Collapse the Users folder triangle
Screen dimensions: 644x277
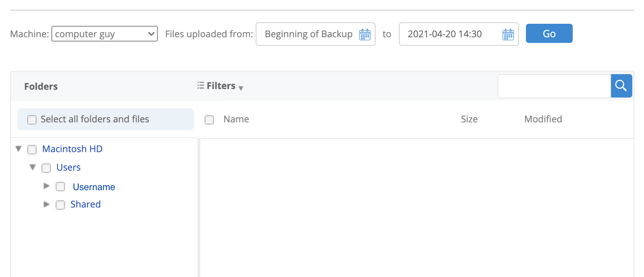coord(33,167)
